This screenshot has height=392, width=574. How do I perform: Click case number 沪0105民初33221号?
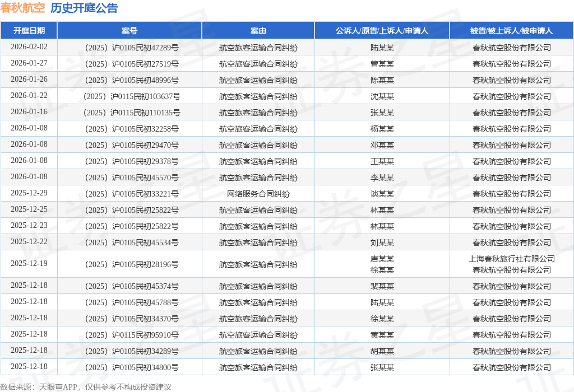point(132,194)
